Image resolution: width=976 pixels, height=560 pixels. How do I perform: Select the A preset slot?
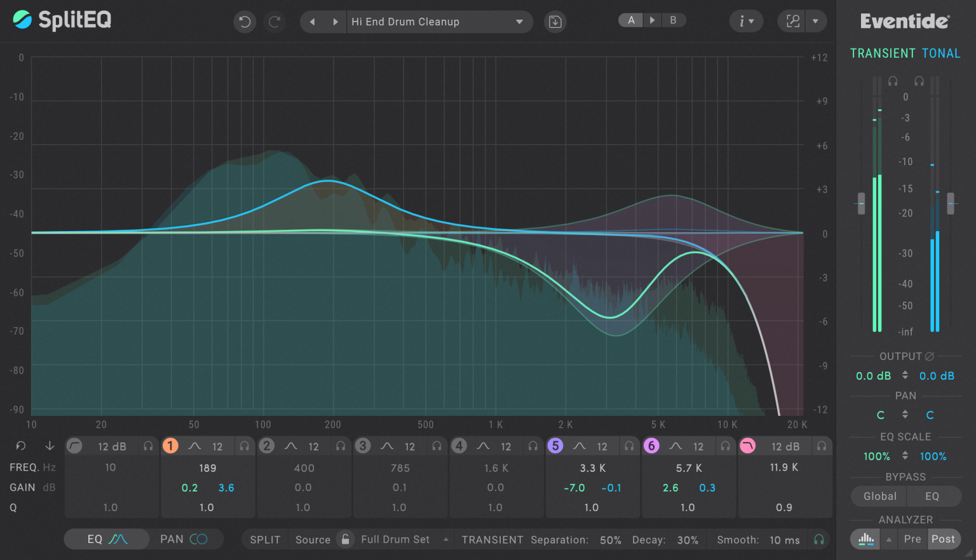point(630,20)
